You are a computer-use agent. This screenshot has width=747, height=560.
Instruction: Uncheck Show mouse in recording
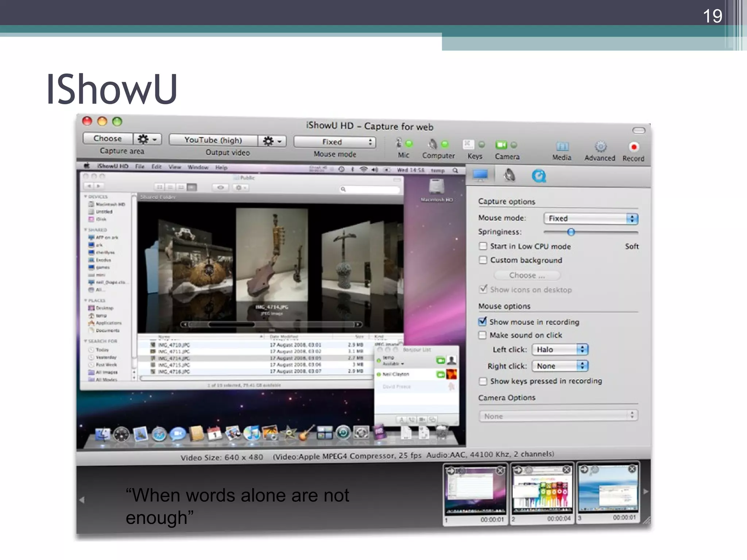click(483, 322)
